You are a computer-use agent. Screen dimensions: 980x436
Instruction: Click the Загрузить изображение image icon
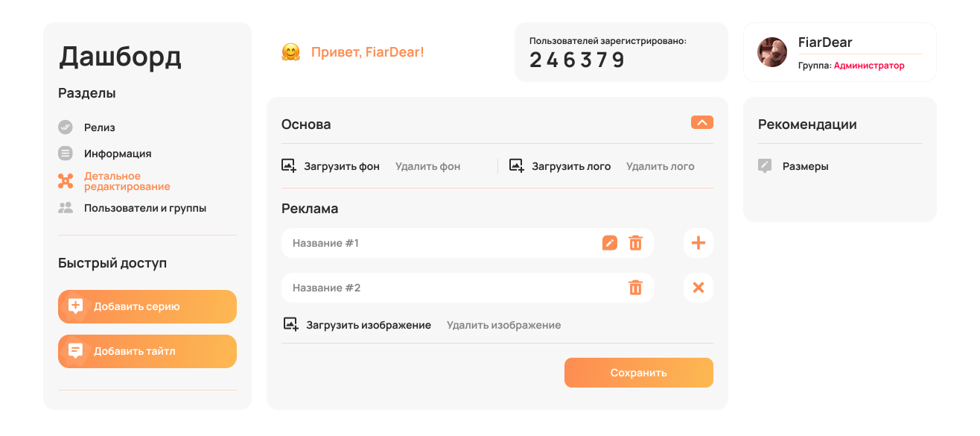pos(291,324)
